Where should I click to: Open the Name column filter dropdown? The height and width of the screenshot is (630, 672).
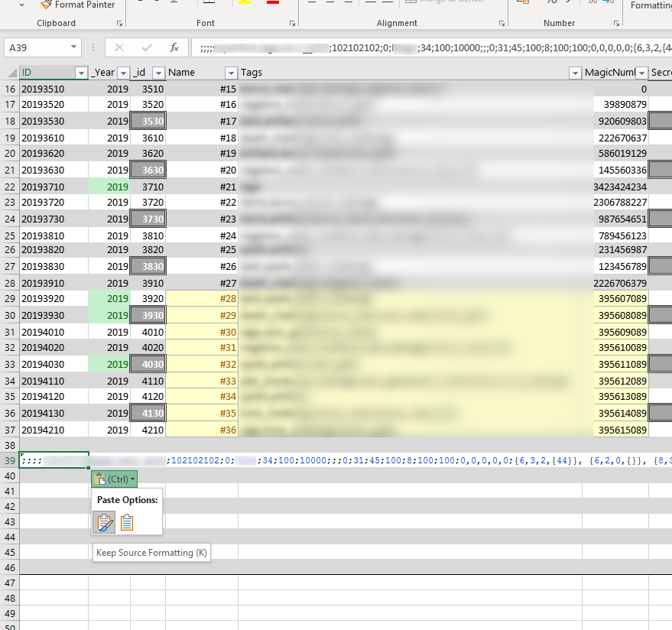tap(231, 73)
